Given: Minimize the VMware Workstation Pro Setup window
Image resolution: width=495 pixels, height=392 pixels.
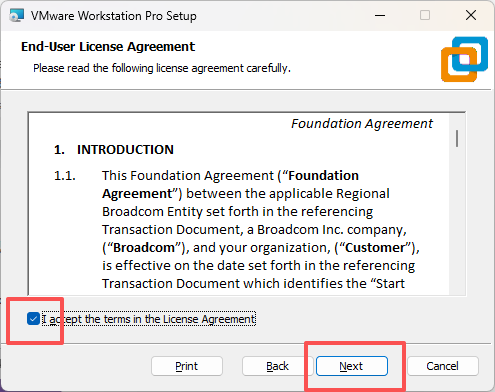Looking at the screenshot, I should tap(380, 15).
